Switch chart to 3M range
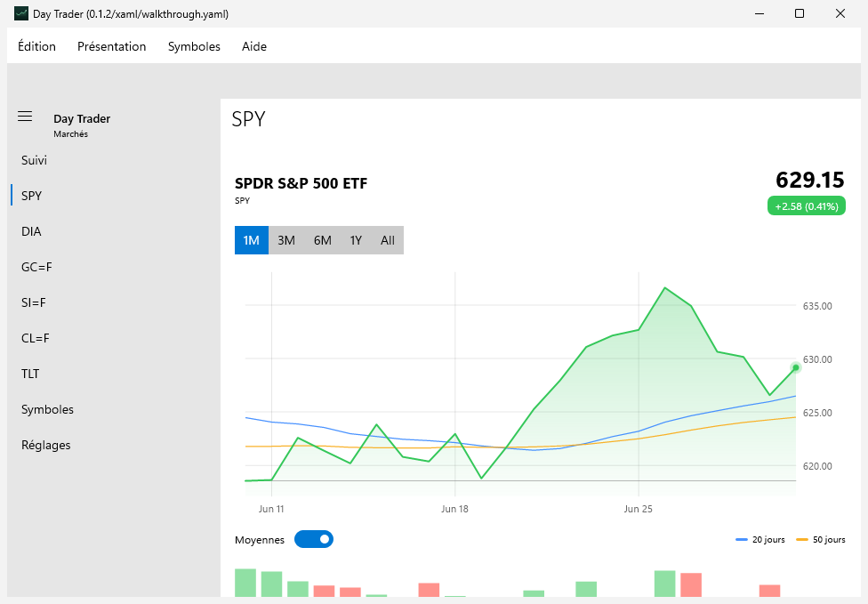 (286, 240)
